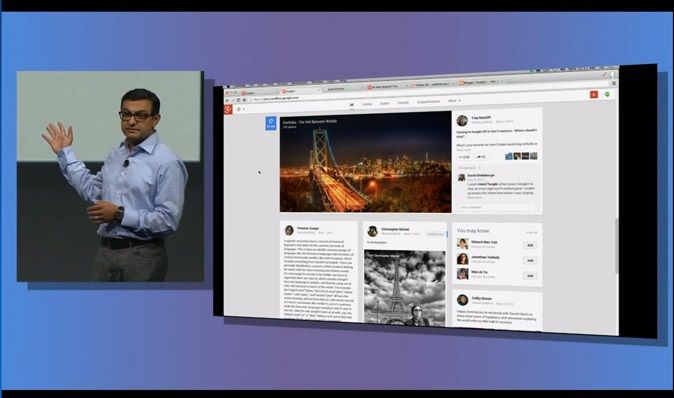Open the red Google+ logo menu
This screenshot has width=674, height=398.
click(x=228, y=109)
